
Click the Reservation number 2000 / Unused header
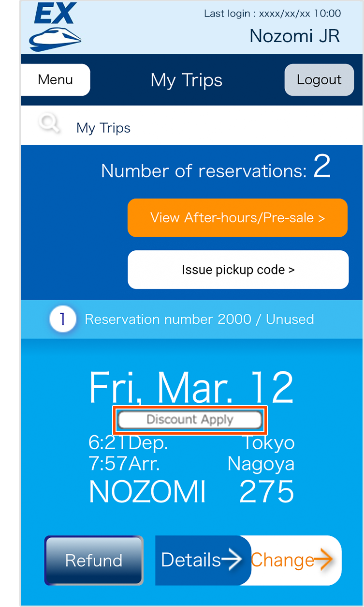point(199,319)
